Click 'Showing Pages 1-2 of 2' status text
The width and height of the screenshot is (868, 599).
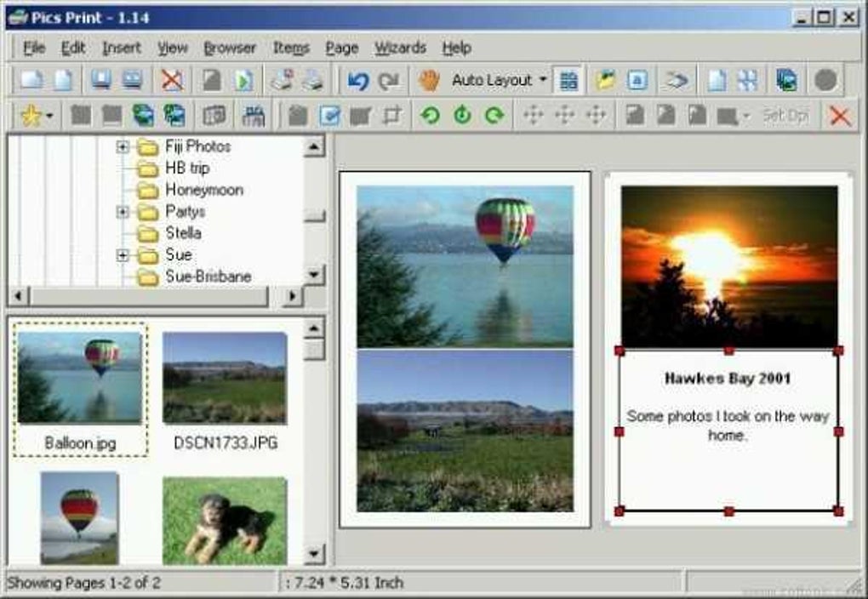coord(83,583)
